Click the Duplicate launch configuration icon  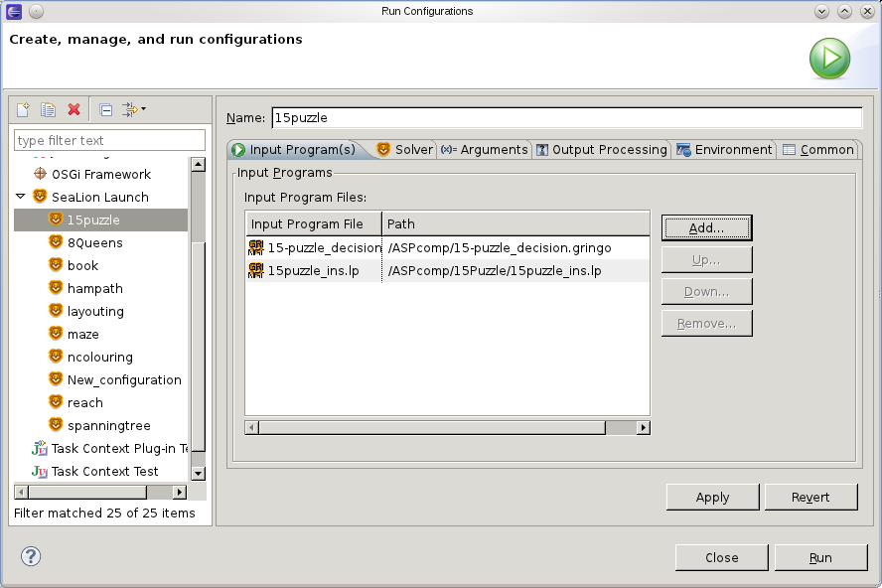pos(48,109)
